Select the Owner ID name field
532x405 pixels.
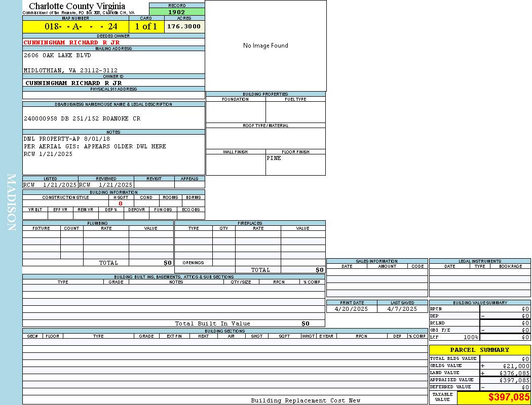73,83
